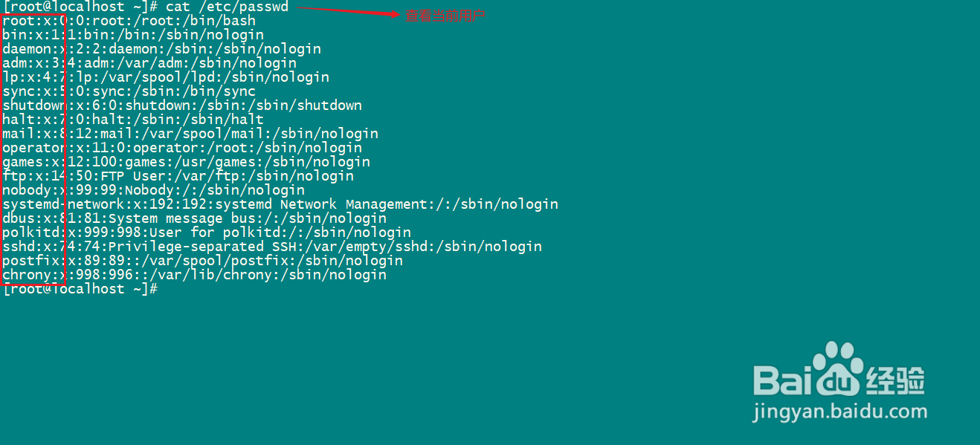This screenshot has height=445, width=980.
Task: Click the chrony user line
Action: [x=194, y=275]
